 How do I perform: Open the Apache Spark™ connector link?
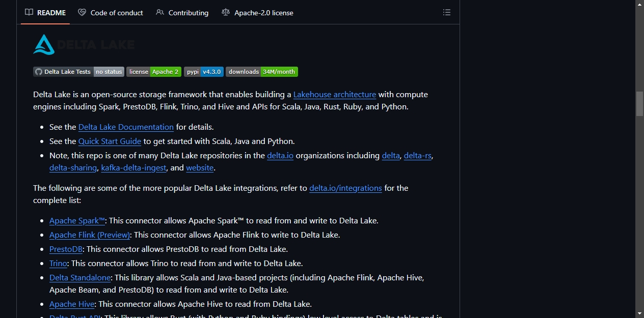click(77, 220)
